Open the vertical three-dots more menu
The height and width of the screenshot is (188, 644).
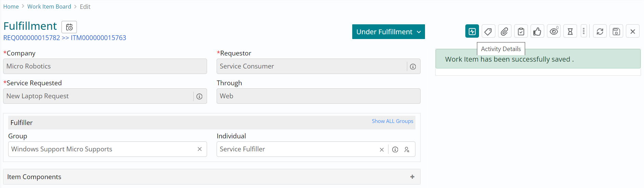click(x=584, y=32)
